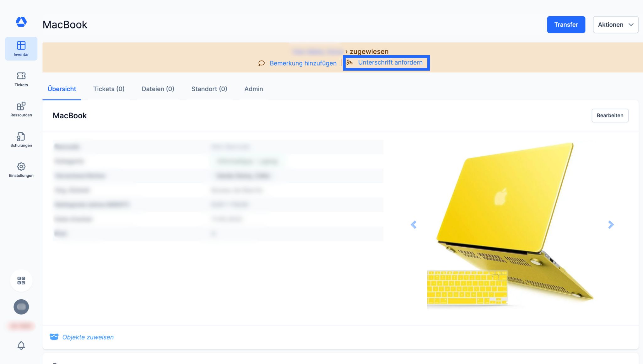Click Bemerkung hinzufügen link
Viewport: 643px width, 364px height.
pos(303,63)
